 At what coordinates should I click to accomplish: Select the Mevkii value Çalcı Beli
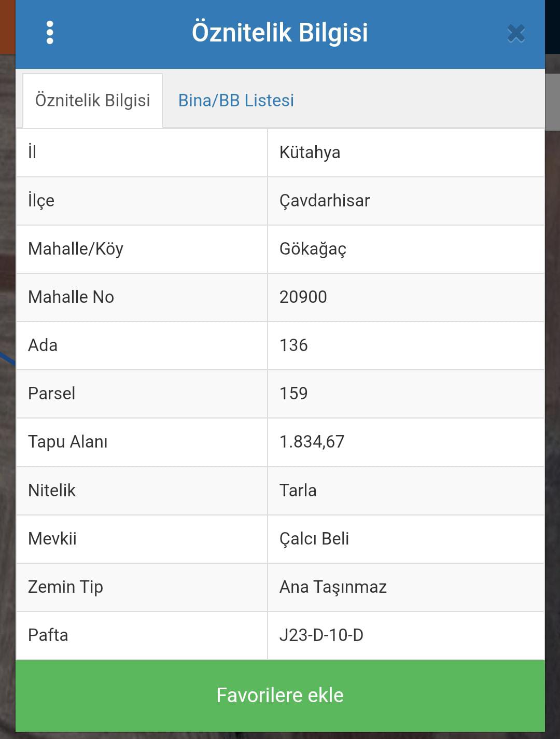pos(314,539)
